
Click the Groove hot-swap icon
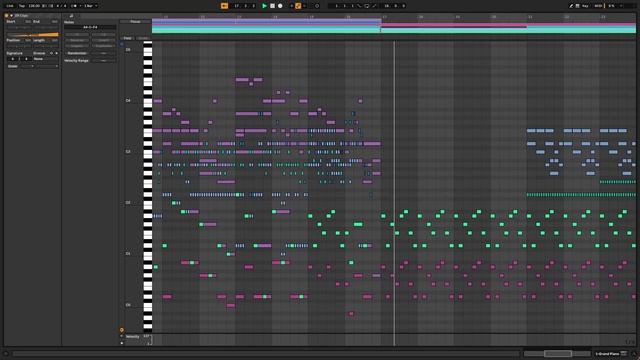51,53
